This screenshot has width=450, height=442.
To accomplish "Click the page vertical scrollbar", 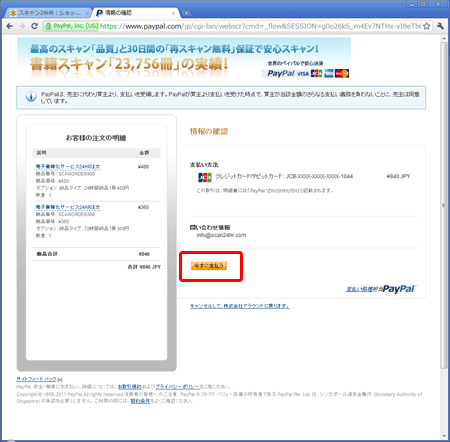I will (x=443, y=205).
